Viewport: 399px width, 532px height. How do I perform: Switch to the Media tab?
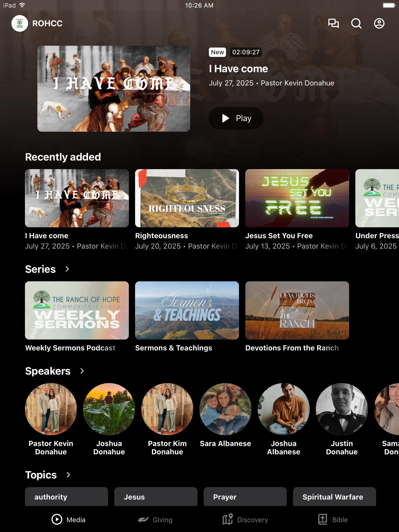tap(69, 520)
